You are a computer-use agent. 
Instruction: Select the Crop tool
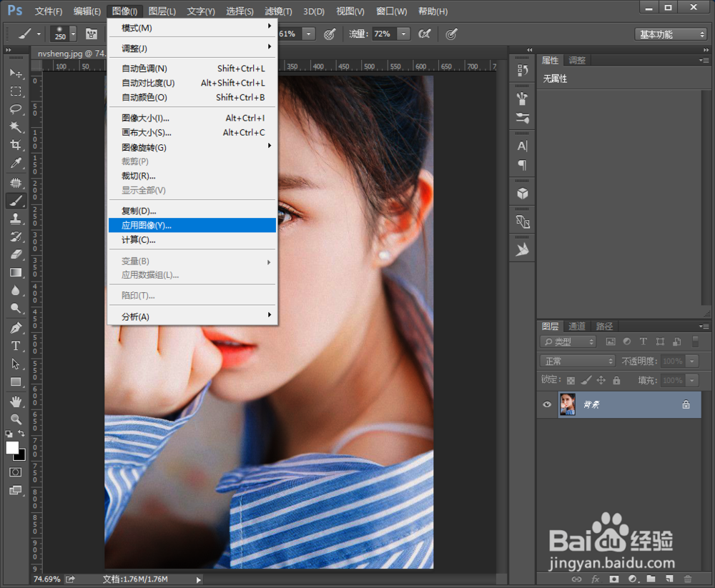(x=16, y=145)
